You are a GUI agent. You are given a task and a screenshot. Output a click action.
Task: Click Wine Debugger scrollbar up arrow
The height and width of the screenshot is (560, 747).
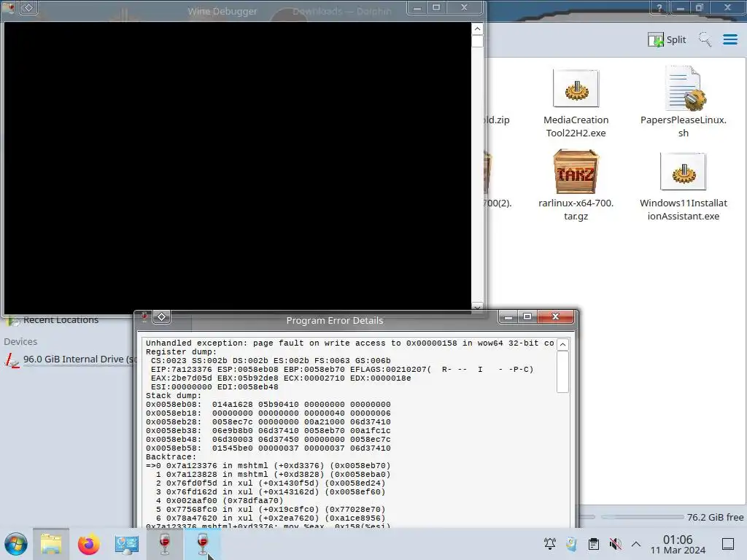pyautogui.click(x=477, y=29)
